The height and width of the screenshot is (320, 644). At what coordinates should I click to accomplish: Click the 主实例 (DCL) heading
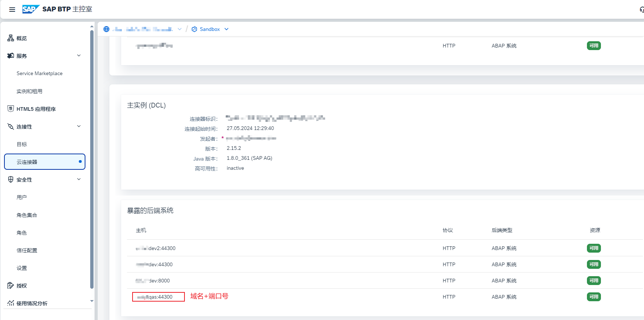[x=146, y=105]
